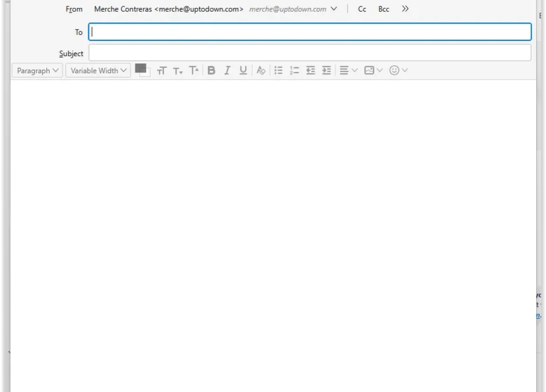Outdent the text
Image resolution: width=546 pixels, height=392 pixels.
coord(310,71)
